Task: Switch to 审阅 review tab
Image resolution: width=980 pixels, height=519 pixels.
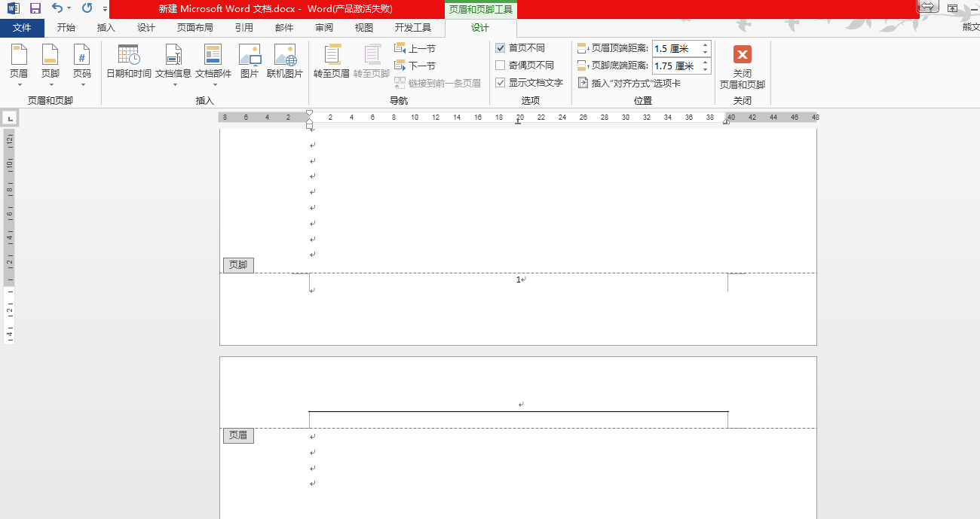Action: click(x=324, y=28)
